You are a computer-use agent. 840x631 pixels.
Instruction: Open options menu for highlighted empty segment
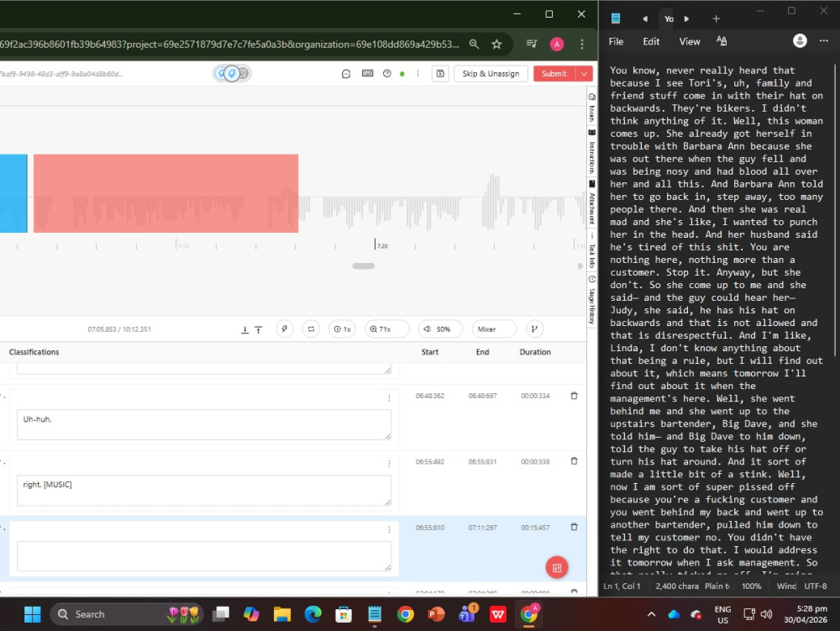pyautogui.click(x=389, y=530)
